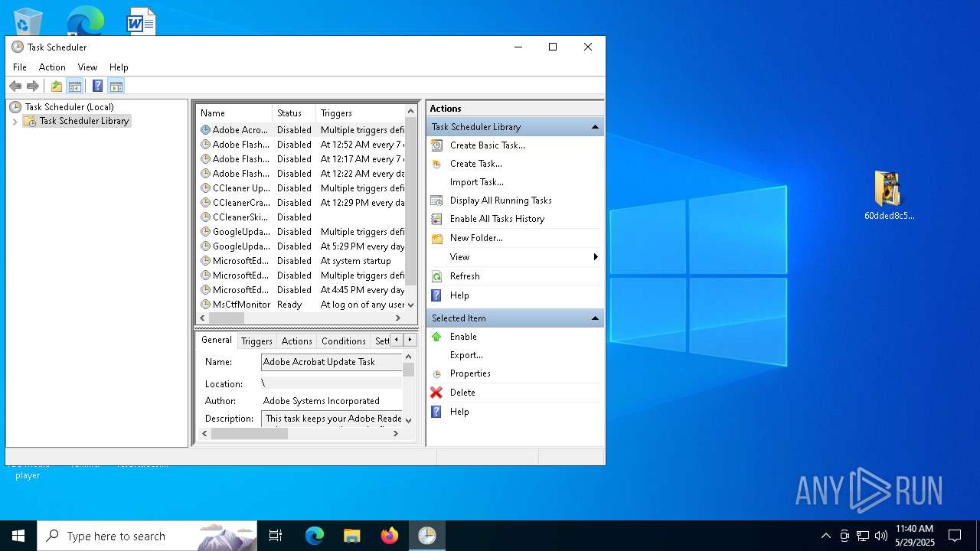This screenshot has width=980, height=551.
Task: Expand the Task Scheduler Library tree node
Action: 15,122
